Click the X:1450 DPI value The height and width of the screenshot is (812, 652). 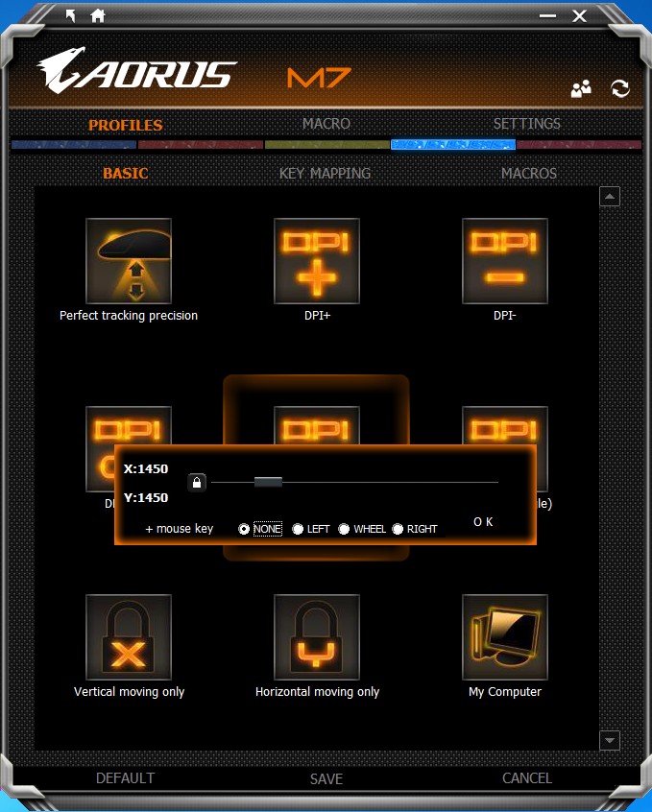click(146, 469)
